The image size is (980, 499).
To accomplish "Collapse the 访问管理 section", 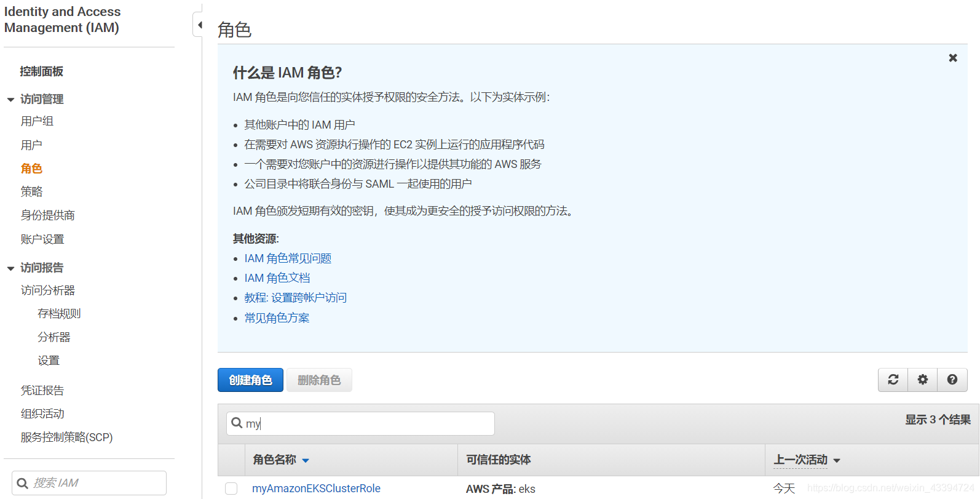I will pos(10,99).
